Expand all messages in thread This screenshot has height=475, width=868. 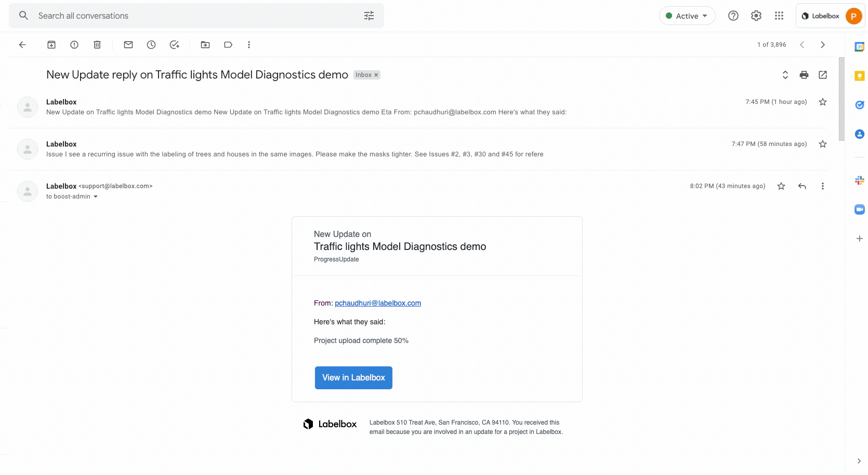click(x=785, y=75)
